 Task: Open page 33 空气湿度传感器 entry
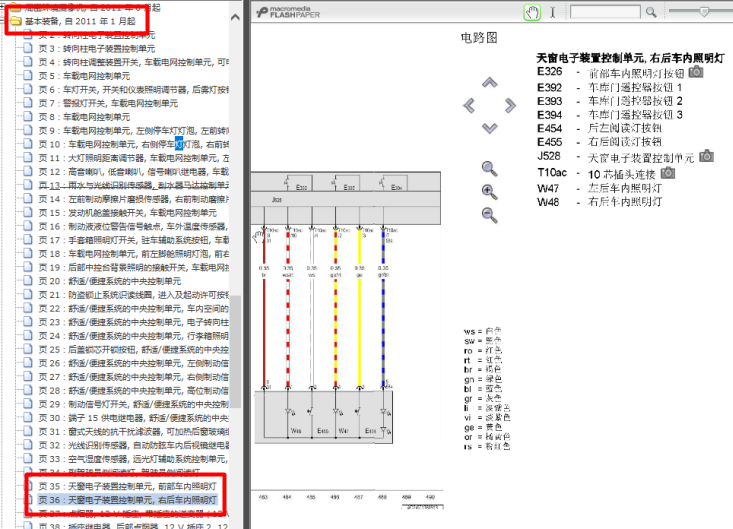[x=133, y=459]
